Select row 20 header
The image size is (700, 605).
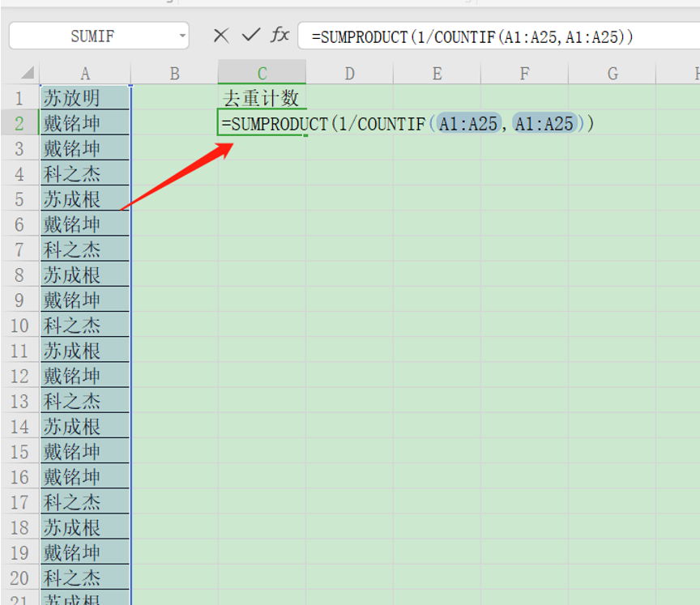pos(19,577)
